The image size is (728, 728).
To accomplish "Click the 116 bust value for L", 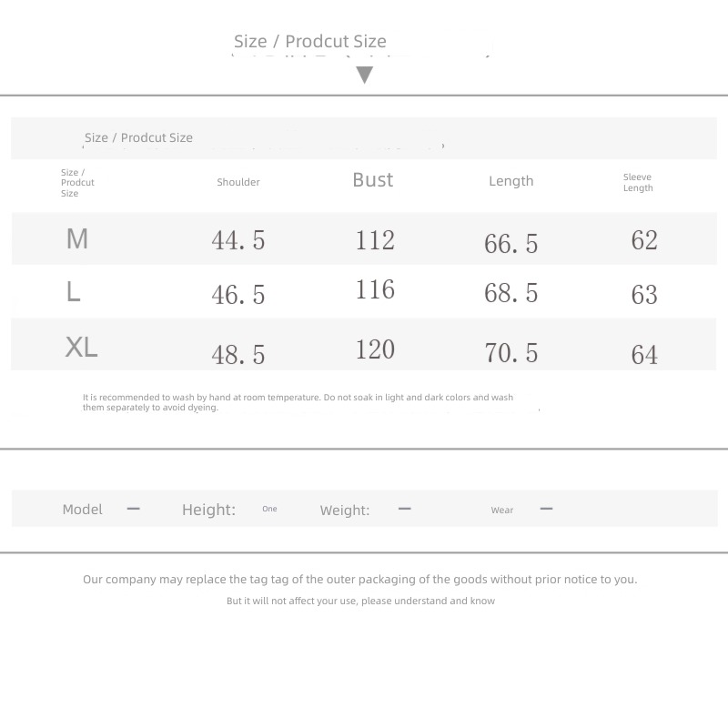I will point(375,289).
